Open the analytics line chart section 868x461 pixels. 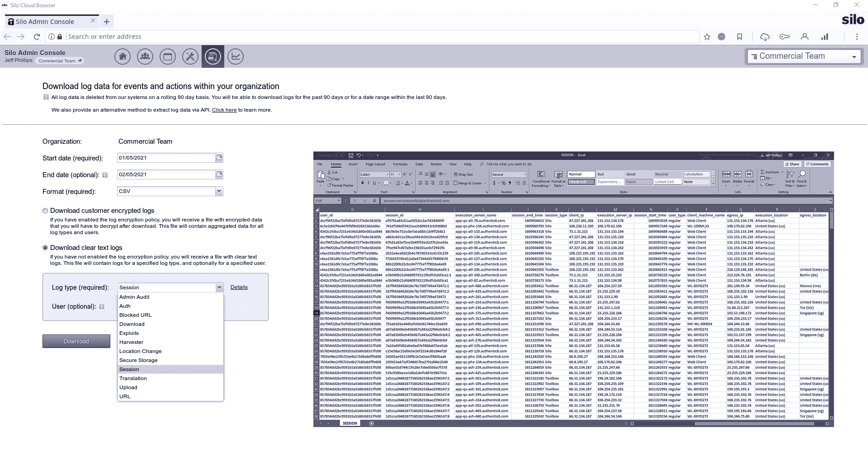coord(236,56)
